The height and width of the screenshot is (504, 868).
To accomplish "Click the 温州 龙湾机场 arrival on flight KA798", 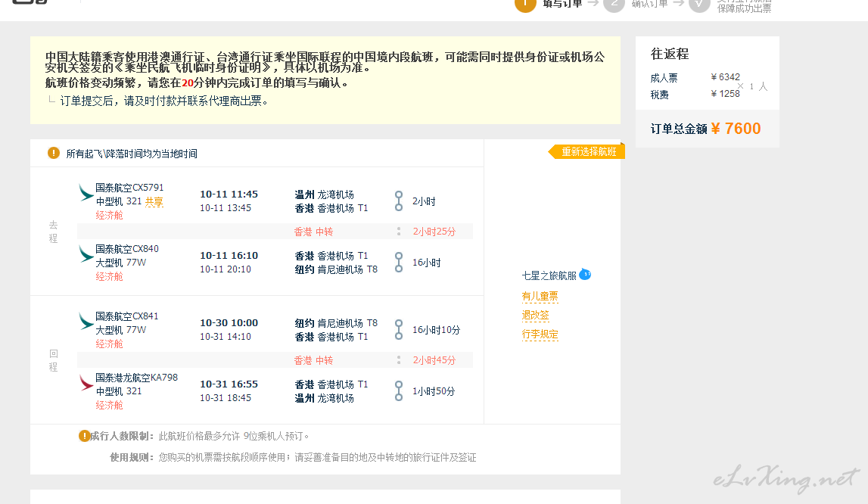I will [325, 397].
